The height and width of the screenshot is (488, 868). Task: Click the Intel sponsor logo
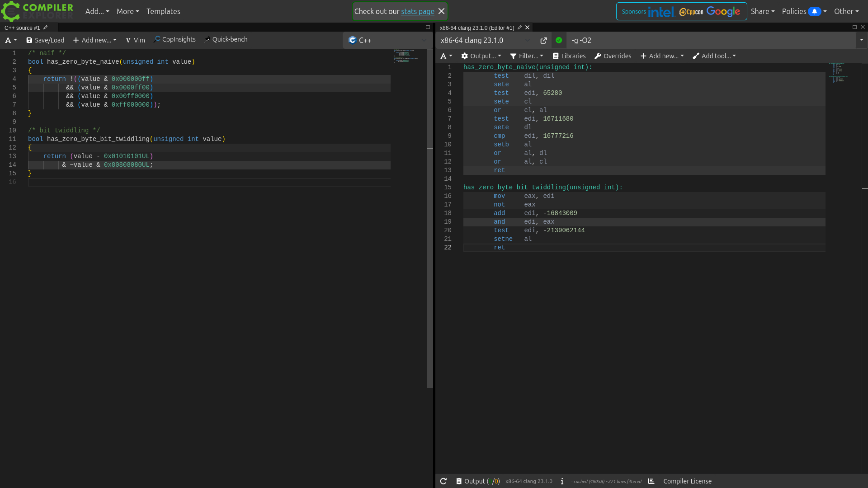click(x=661, y=12)
